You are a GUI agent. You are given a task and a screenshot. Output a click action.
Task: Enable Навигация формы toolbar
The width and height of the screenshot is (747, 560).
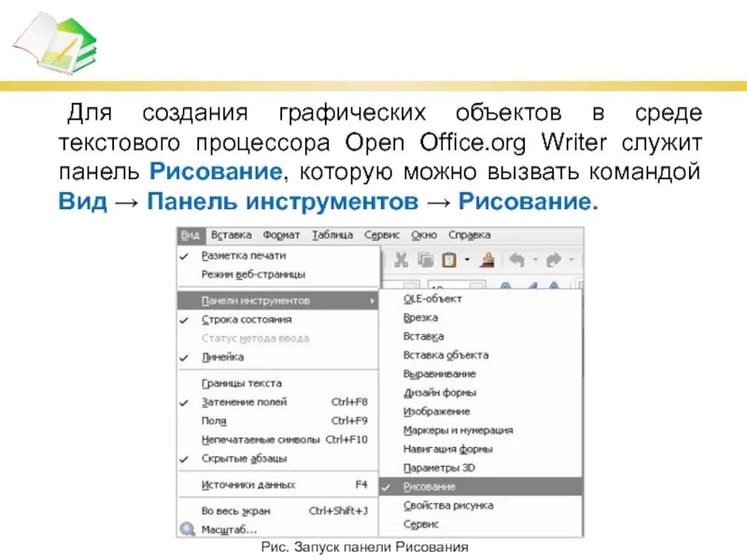pos(481,449)
